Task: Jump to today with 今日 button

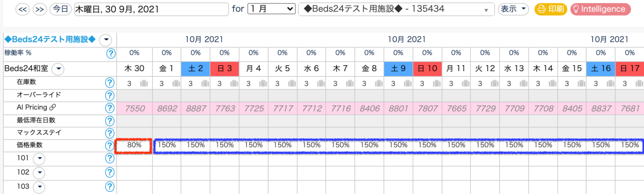Action: (x=61, y=9)
